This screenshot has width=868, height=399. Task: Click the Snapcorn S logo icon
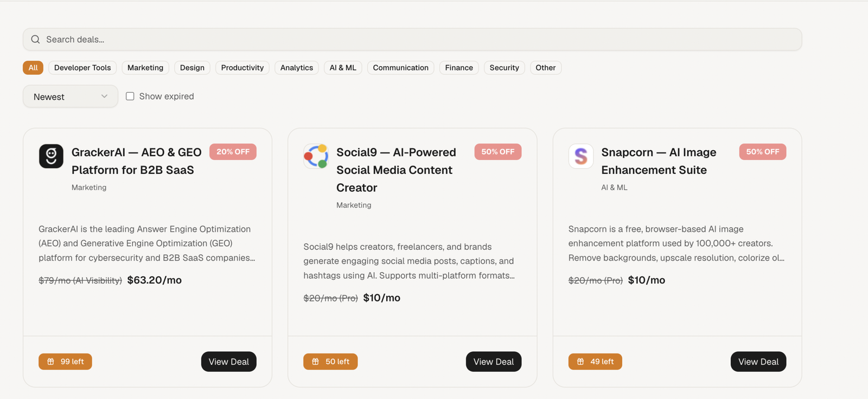580,156
